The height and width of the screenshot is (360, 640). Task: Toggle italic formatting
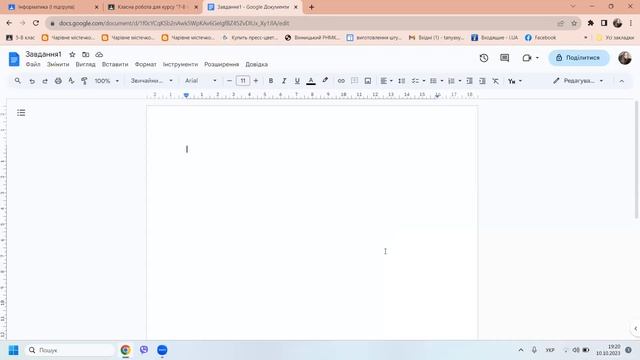pyautogui.click(x=284, y=81)
